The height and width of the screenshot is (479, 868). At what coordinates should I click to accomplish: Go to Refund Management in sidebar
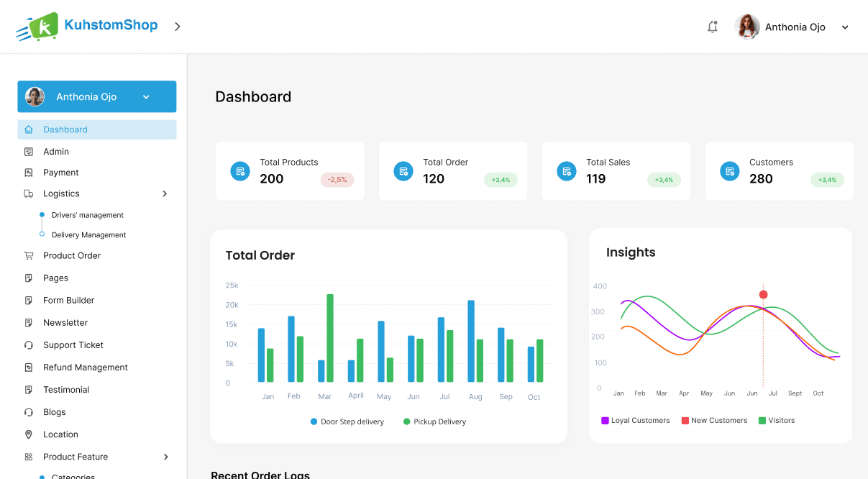[x=85, y=368]
